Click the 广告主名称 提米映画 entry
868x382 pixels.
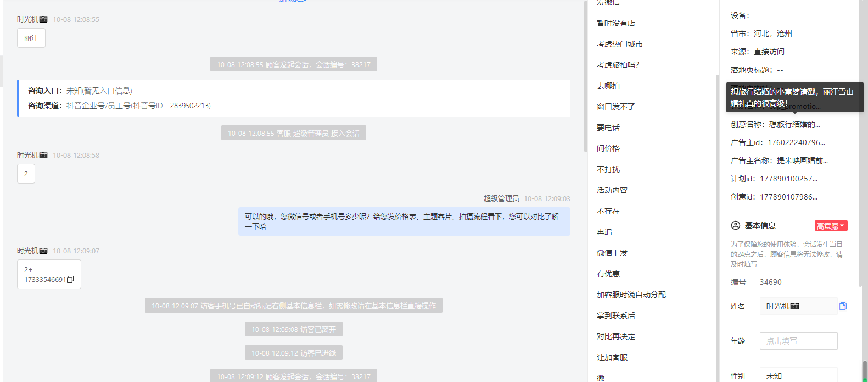779,160
